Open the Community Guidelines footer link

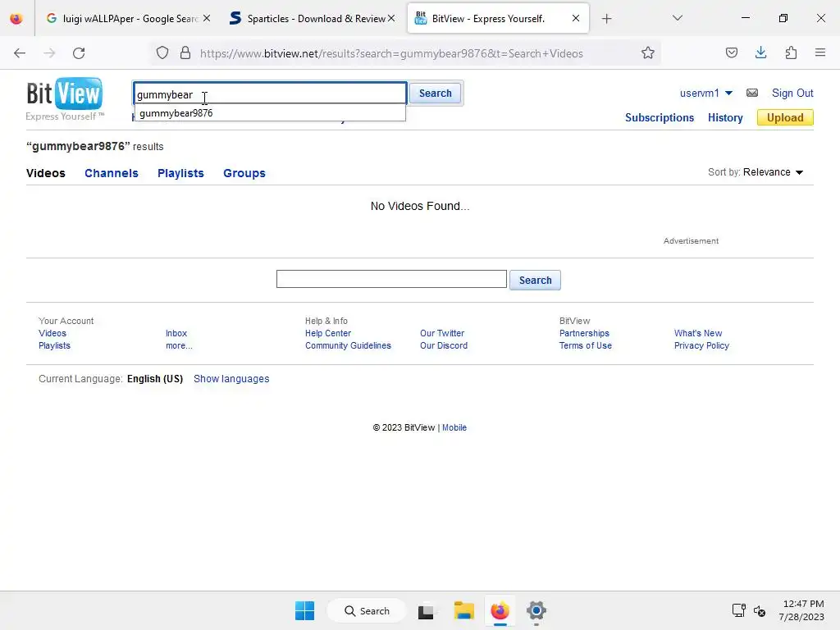pyautogui.click(x=348, y=345)
